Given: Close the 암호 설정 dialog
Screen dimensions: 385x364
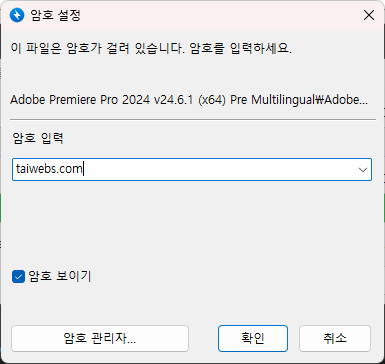Looking at the screenshot, I should pyautogui.click(x=369, y=15).
